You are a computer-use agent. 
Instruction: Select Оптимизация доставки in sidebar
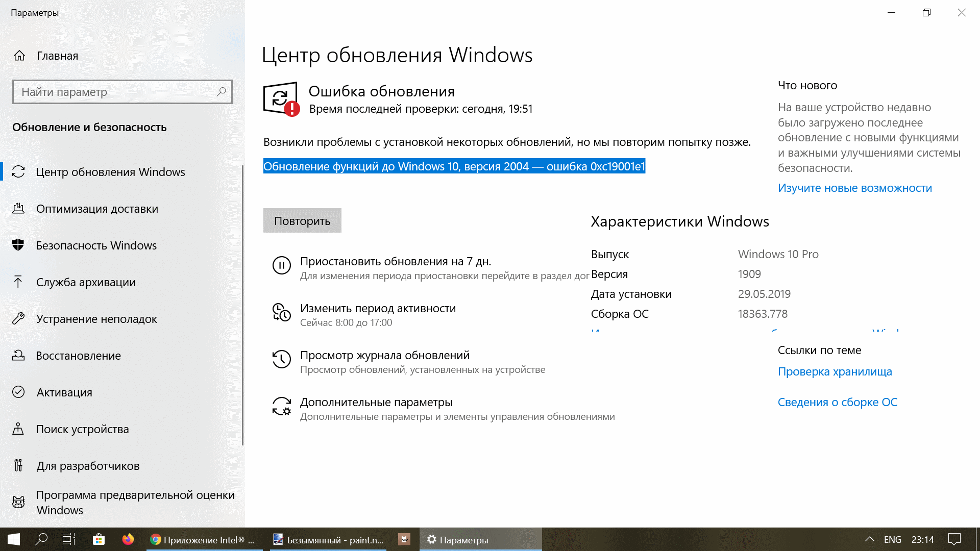97,209
